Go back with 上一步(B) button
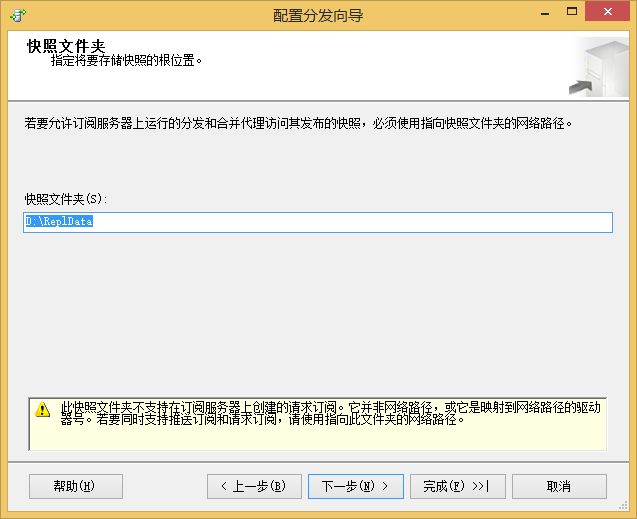Image resolution: width=637 pixels, height=519 pixels. coord(254,486)
